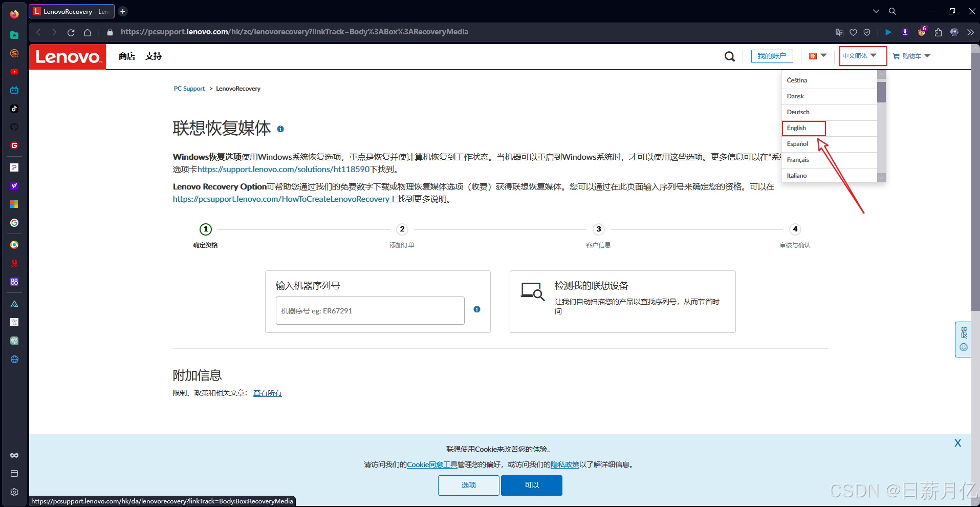Click the 检测我的联想设备 card
The height and width of the screenshot is (507, 980).
coord(623,302)
